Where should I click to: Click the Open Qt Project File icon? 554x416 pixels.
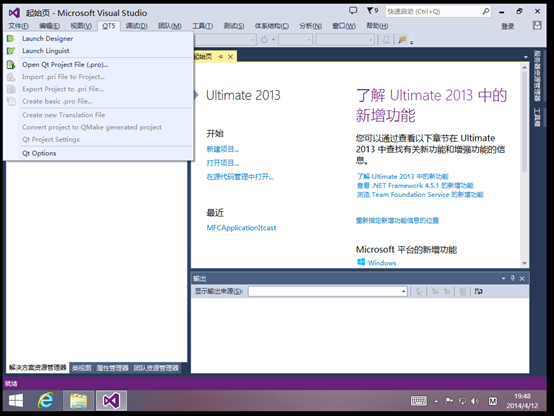11,65
